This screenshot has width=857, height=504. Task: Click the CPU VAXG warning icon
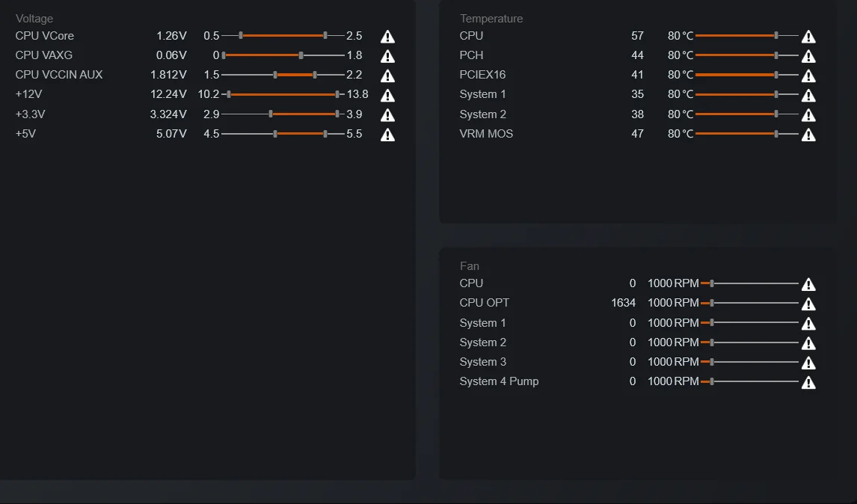click(387, 56)
